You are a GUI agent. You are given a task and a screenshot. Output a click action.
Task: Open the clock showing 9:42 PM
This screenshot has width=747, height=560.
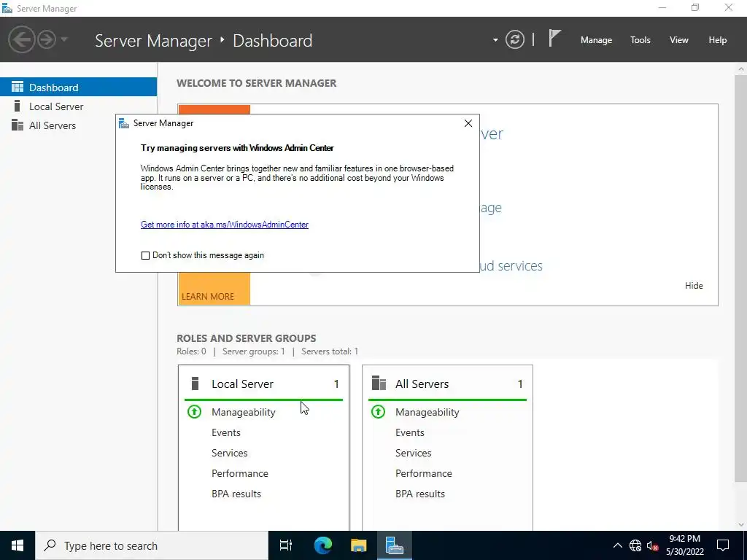coord(684,545)
